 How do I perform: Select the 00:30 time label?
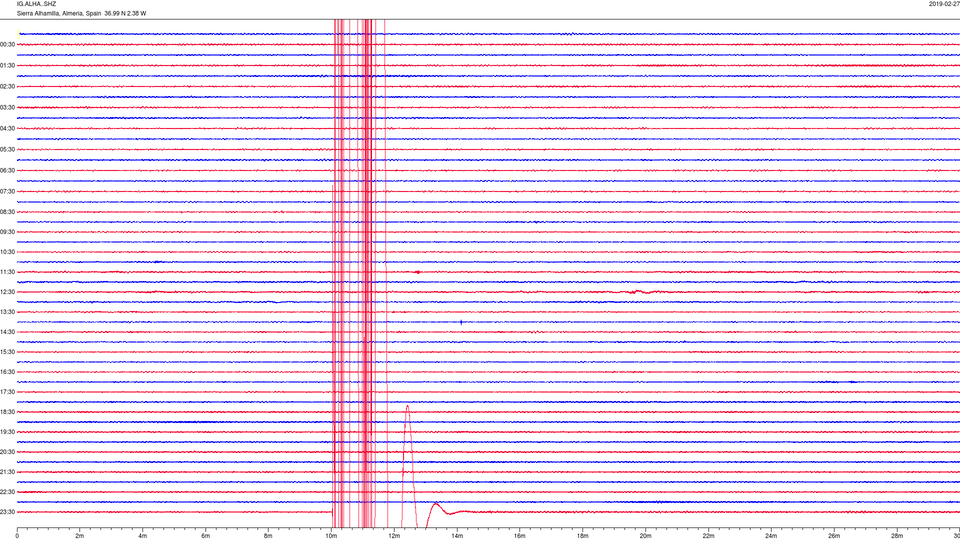click(7, 45)
